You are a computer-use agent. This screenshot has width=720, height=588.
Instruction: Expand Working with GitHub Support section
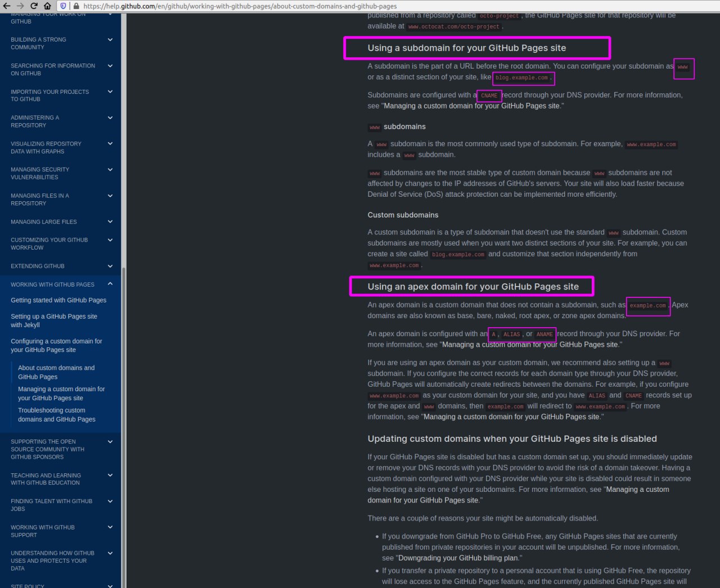[x=110, y=527]
